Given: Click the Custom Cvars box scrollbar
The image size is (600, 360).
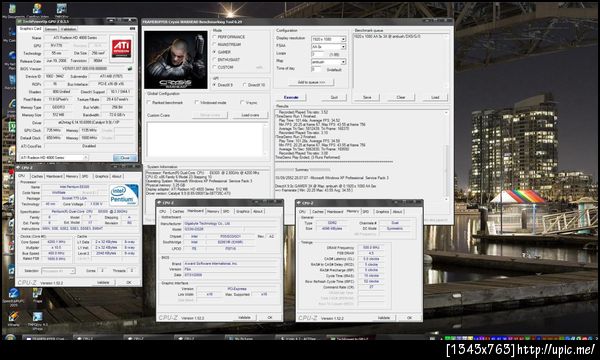Looking at the screenshot, I should pyautogui.click(x=266, y=139).
